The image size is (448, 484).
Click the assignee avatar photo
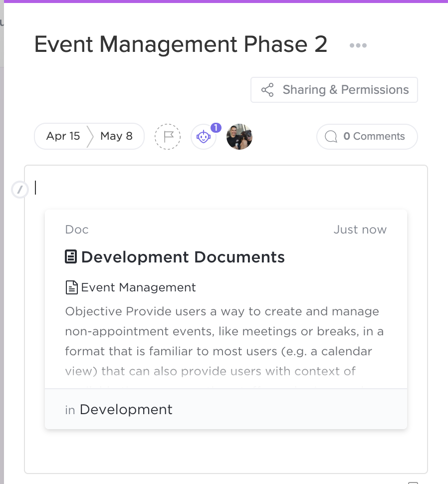click(x=239, y=136)
